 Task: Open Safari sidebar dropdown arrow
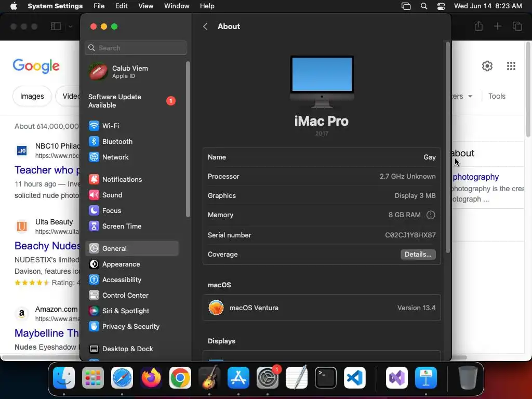70,26
